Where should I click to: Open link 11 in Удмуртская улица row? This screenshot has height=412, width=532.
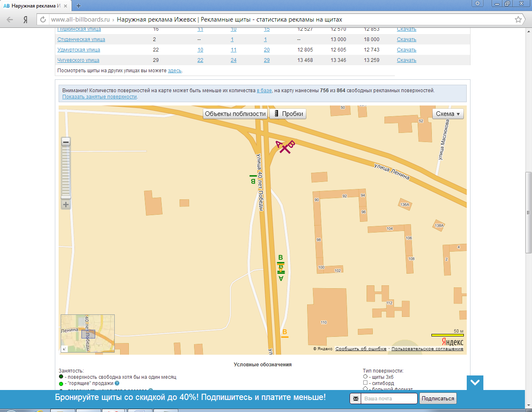pos(234,50)
